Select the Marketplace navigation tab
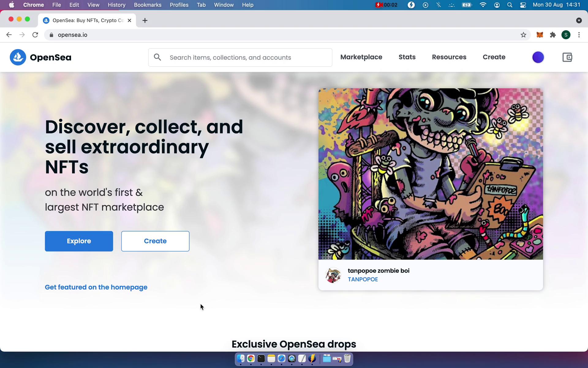This screenshot has width=588, height=368. click(361, 57)
